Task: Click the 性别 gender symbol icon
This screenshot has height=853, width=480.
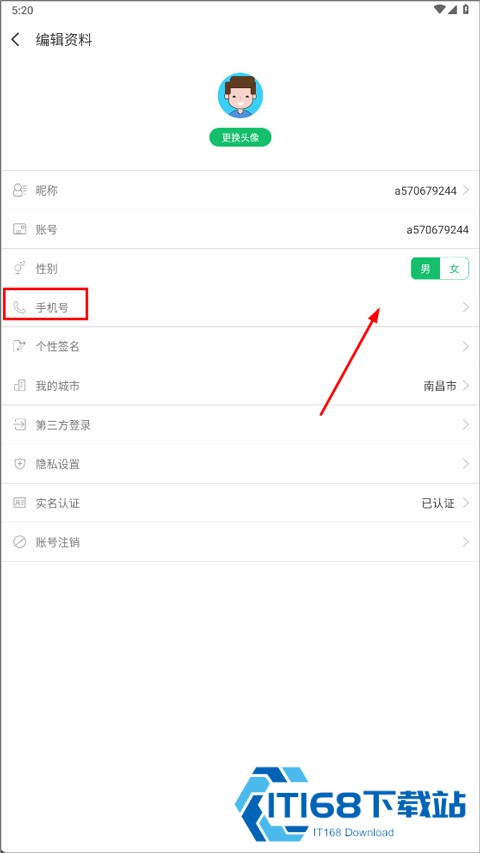Action: click(x=20, y=268)
